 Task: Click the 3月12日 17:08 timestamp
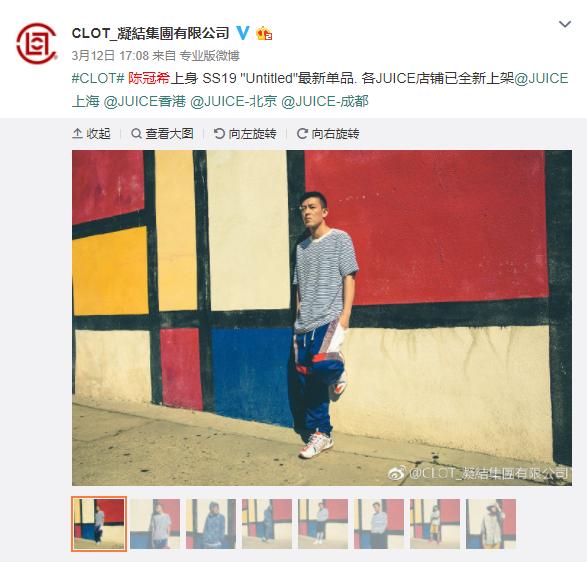110,56
